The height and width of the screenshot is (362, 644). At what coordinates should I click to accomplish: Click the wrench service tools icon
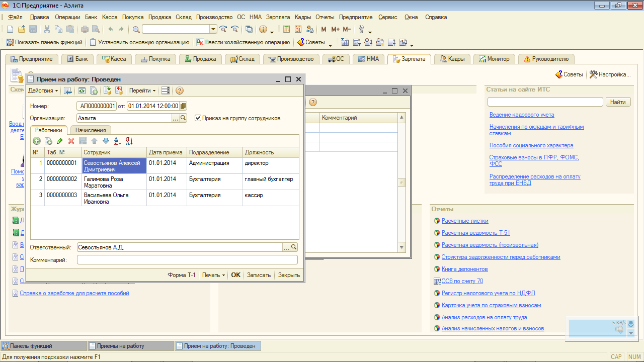(361, 29)
